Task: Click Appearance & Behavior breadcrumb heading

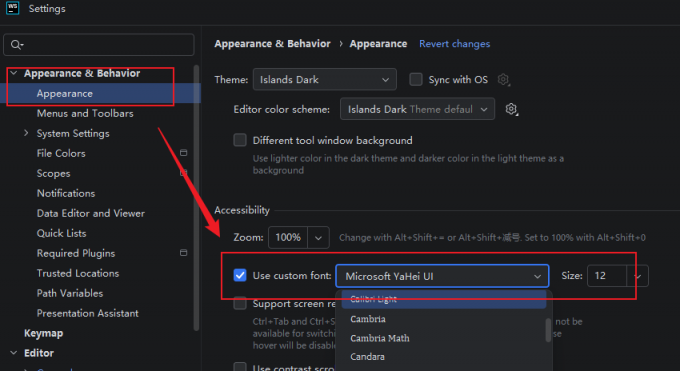Action: [272, 44]
